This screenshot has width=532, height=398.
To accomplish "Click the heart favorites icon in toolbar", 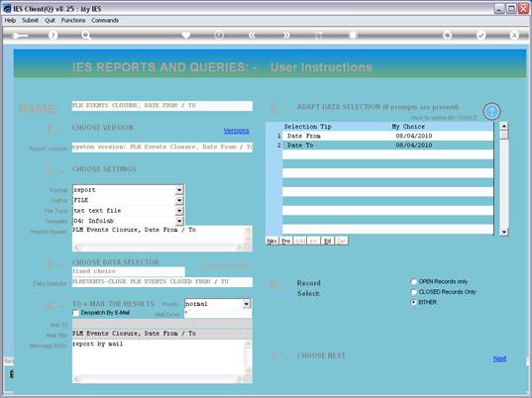I will (x=186, y=35).
